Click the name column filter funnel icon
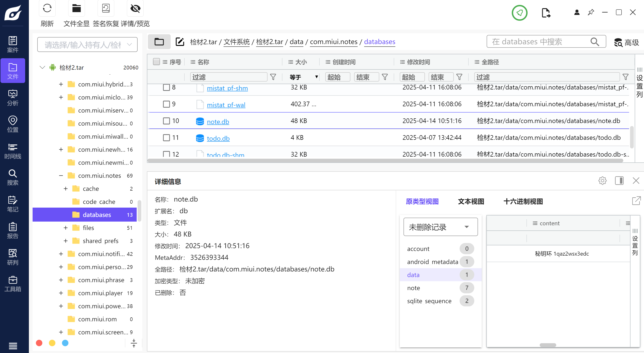This screenshot has width=644, height=353. (x=273, y=77)
